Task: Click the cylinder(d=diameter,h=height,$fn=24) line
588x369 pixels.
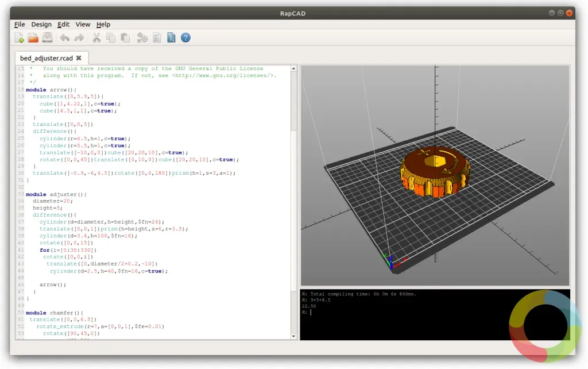Action: [x=102, y=222]
